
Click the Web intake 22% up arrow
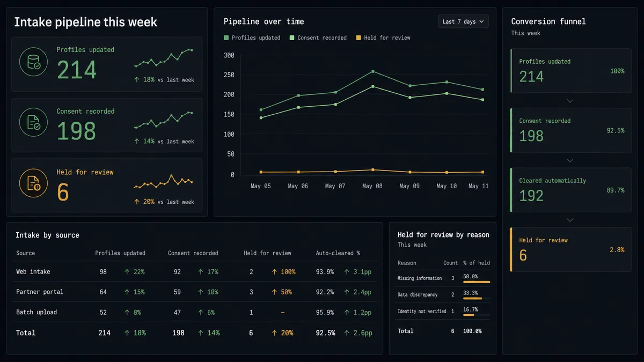tap(127, 272)
